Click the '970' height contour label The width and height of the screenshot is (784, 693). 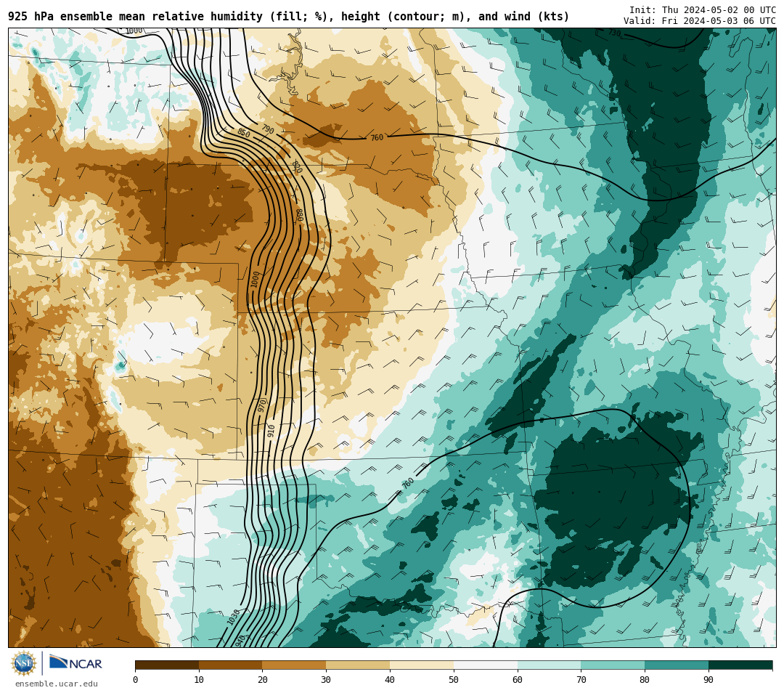tap(262, 405)
